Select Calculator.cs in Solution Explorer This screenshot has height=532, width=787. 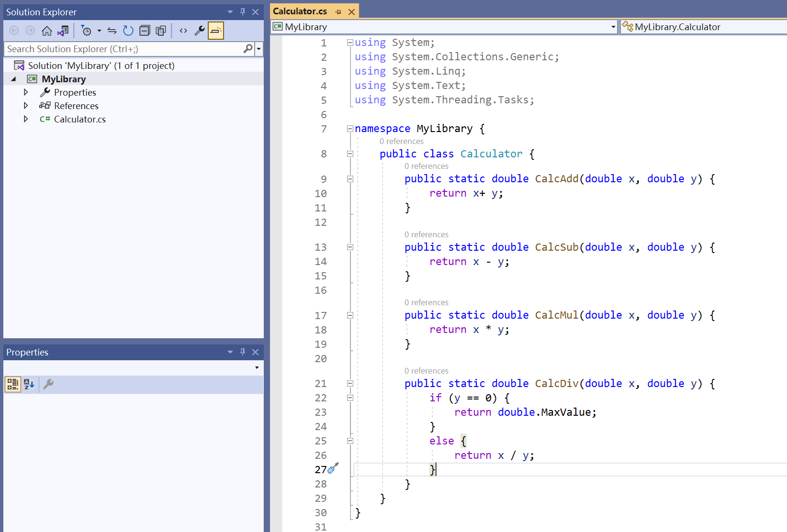pos(79,119)
